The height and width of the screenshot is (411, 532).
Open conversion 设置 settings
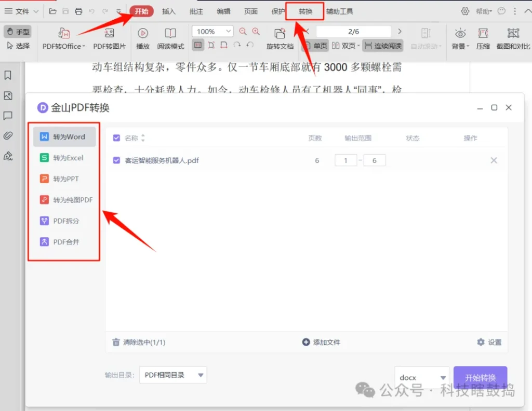489,342
